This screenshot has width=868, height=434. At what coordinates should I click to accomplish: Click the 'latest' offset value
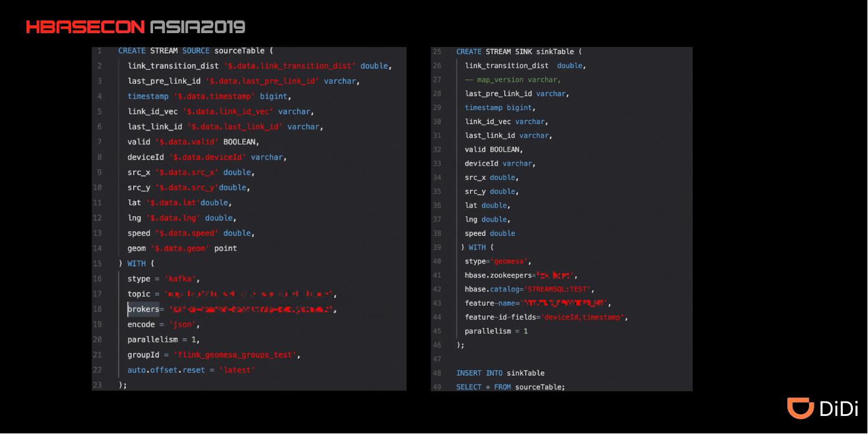(x=237, y=370)
